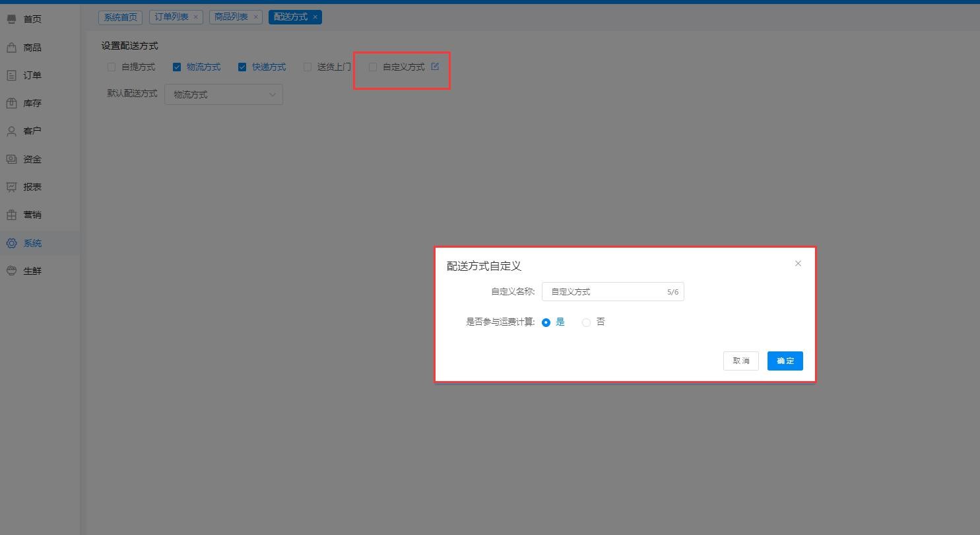Screen dimensions: 980x535
Task: Close the 配送方式自定义 dialog
Action: [798, 264]
